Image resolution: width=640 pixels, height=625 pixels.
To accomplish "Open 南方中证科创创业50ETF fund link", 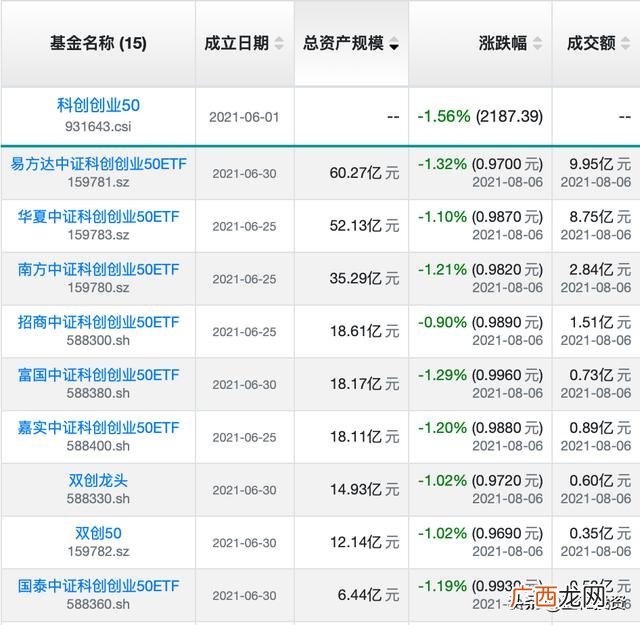I will coord(98,269).
